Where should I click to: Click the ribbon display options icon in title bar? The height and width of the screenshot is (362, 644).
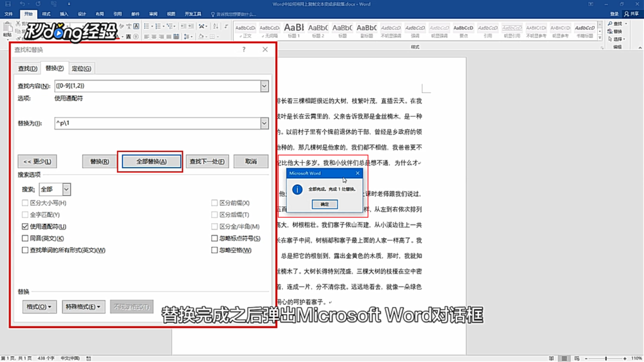pos(591,4)
